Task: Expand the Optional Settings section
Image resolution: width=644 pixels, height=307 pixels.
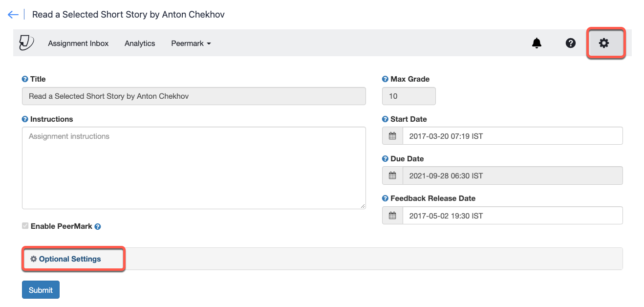Action: [x=69, y=259]
